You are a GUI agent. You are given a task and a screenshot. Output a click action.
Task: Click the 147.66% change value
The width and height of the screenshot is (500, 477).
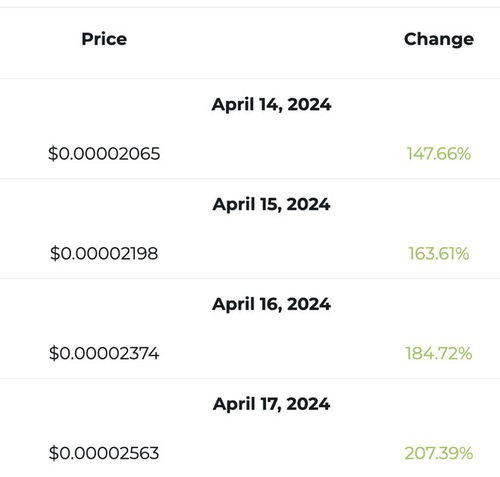(x=439, y=154)
